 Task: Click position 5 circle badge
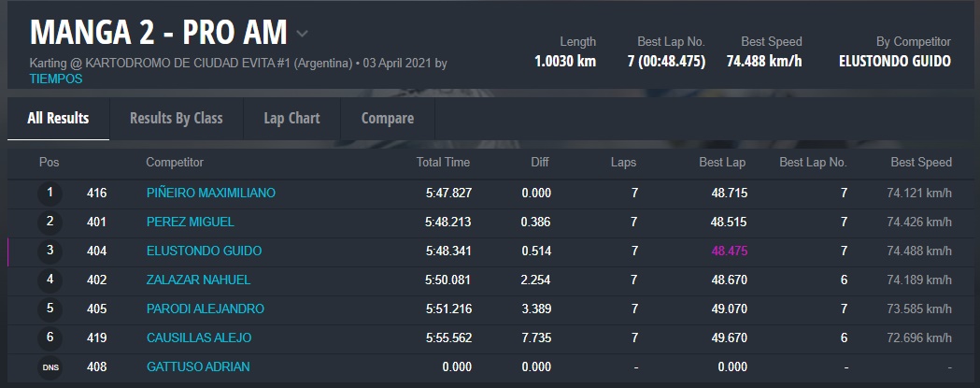[x=50, y=309]
